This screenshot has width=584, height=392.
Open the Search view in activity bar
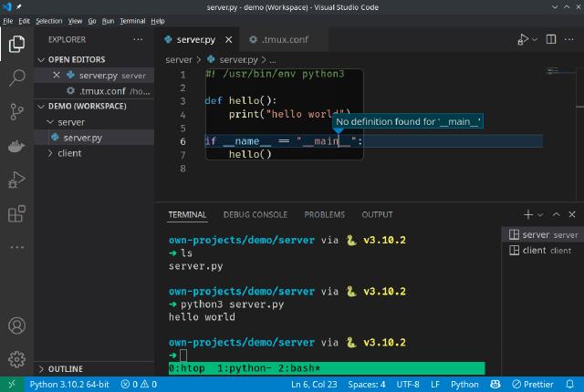pos(16,77)
